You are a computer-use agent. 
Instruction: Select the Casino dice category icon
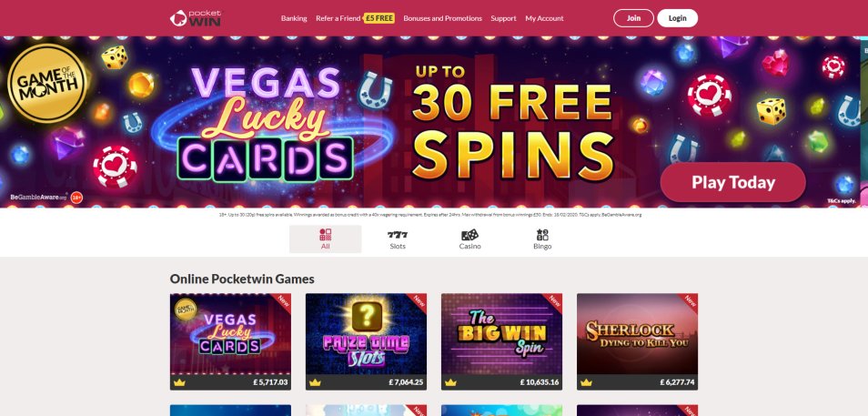click(x=469, y=235)
